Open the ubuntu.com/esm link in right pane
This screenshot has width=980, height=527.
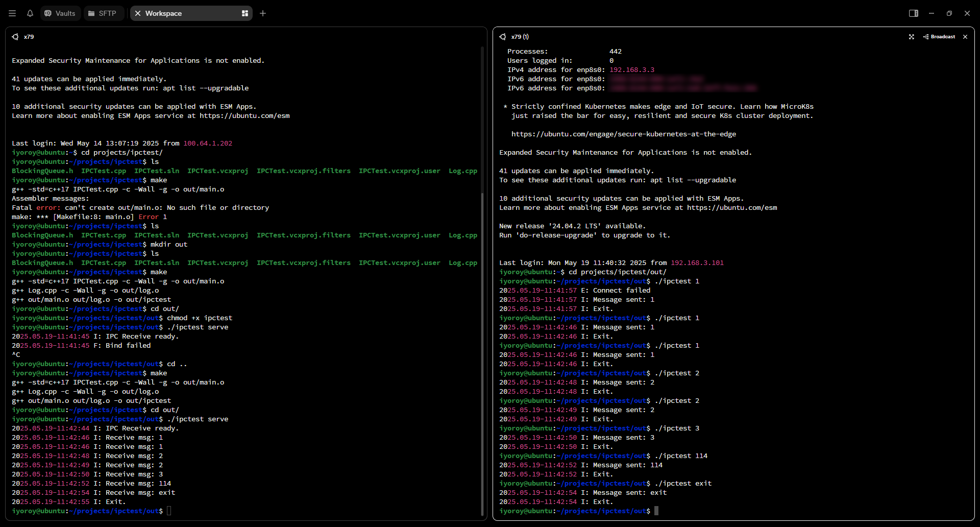[x=732, y=208]
